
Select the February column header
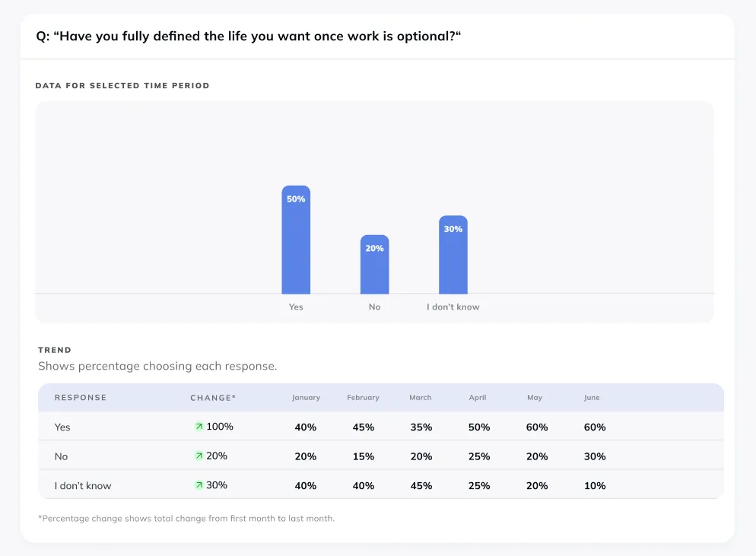pos(363,398)
